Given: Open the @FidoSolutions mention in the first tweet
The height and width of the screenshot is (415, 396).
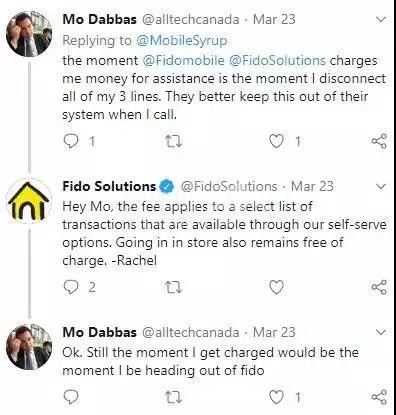Looking at the screenshot, I should 277,61.
